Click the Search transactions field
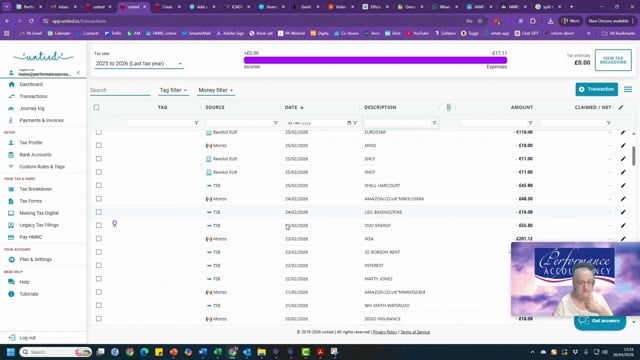The height and width of the screenshot is (360, 640). tap(120, 90)
